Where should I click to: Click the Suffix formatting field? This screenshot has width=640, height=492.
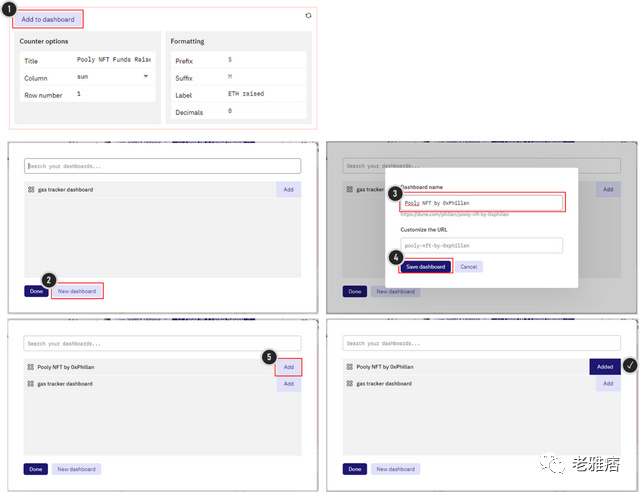(265, 77)
